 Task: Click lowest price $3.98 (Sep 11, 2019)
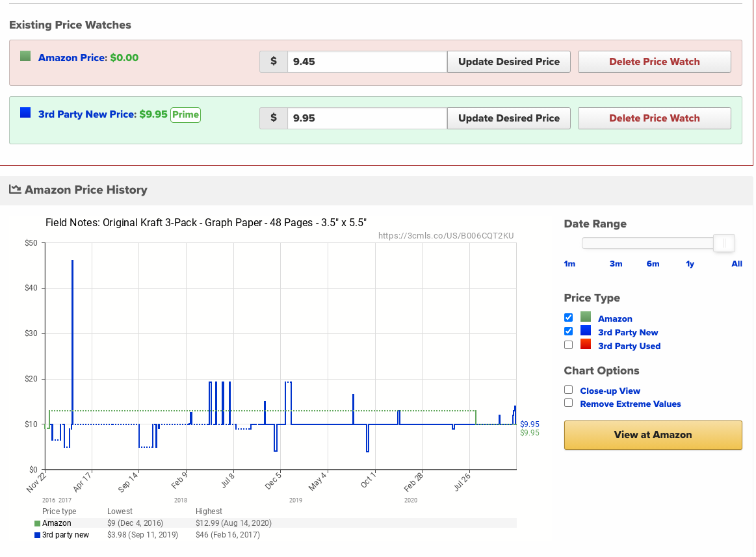point(143,535)
